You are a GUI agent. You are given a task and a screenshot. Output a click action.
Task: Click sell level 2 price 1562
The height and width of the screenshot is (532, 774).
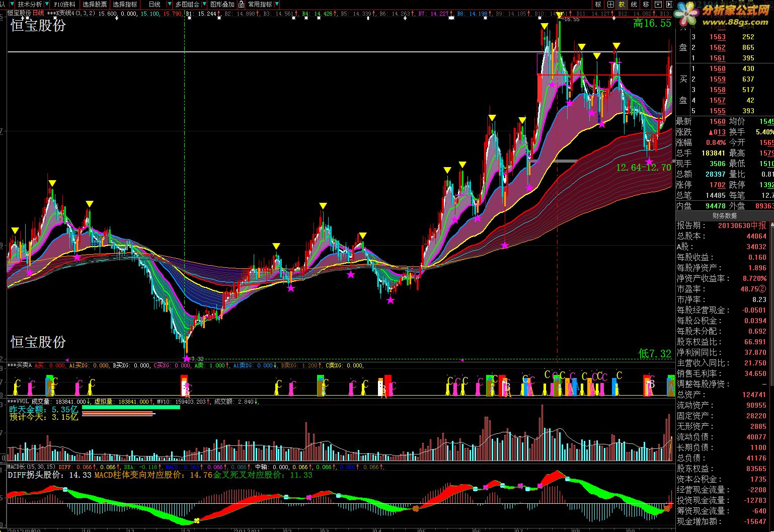pos(718,47)
